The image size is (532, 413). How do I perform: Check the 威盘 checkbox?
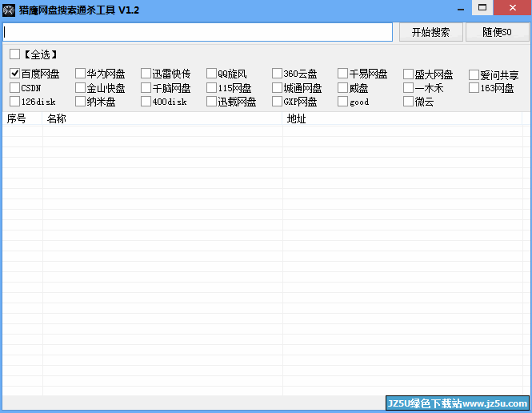[x=342, y=87]
